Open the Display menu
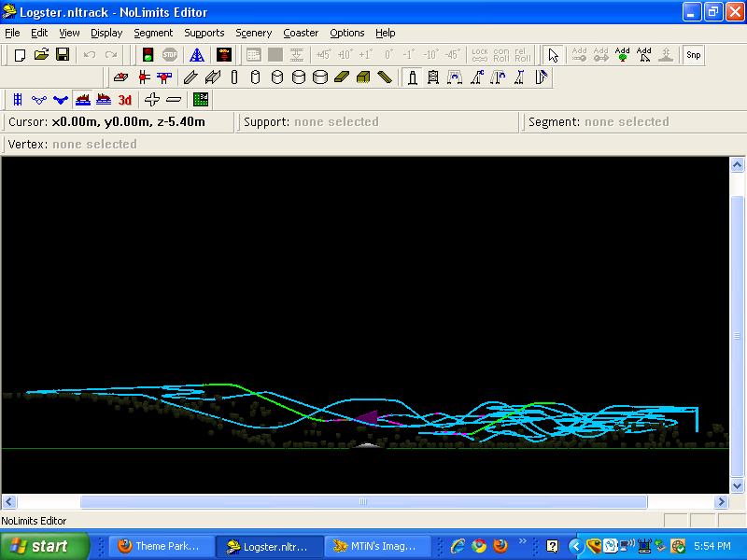 tap(106, 33)
